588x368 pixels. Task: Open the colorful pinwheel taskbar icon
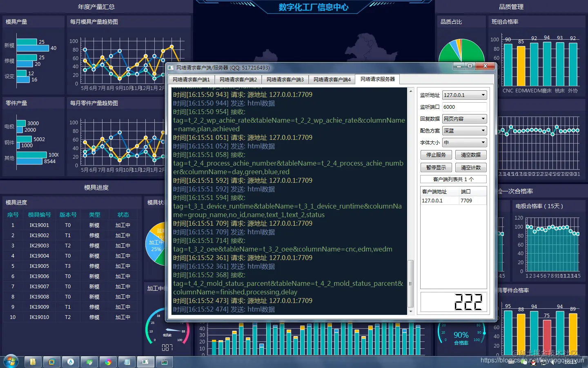tap(108, 362)
